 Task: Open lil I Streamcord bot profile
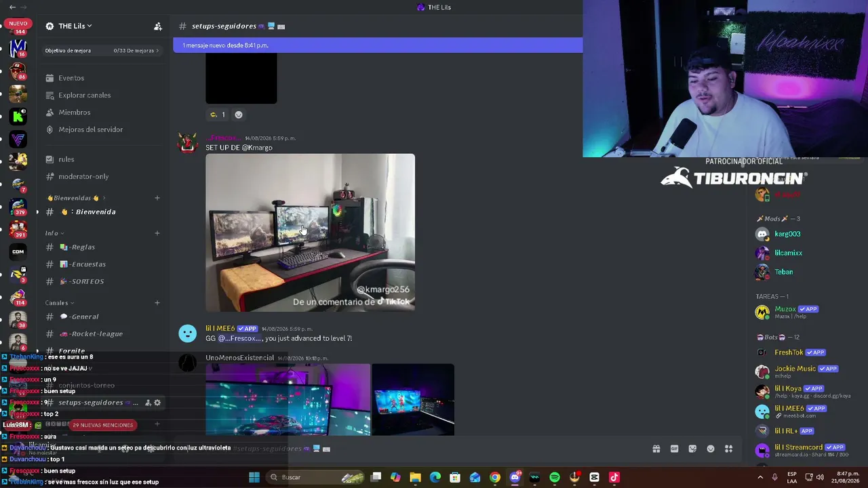[x=800, y=450]
